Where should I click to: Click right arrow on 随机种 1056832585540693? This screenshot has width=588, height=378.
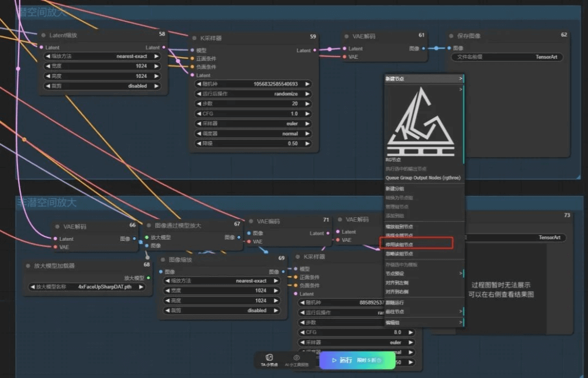click(x=307, y=84)
